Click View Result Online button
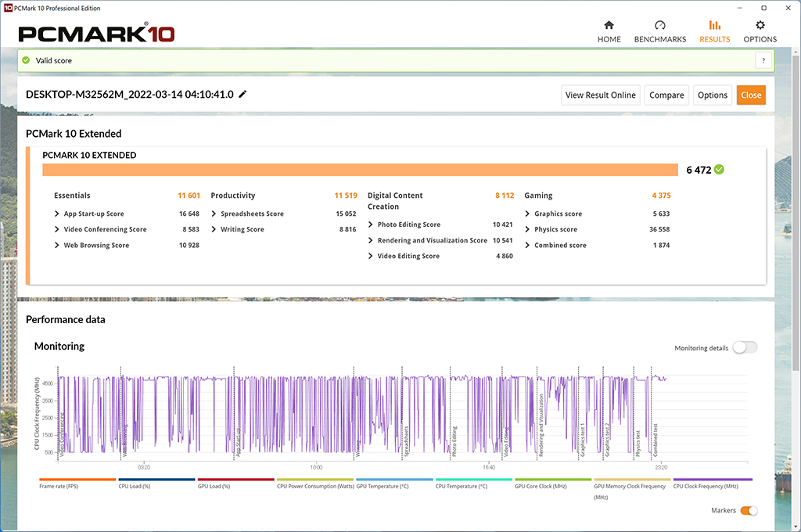Viewport: 801px width, 532px height. 600,95
